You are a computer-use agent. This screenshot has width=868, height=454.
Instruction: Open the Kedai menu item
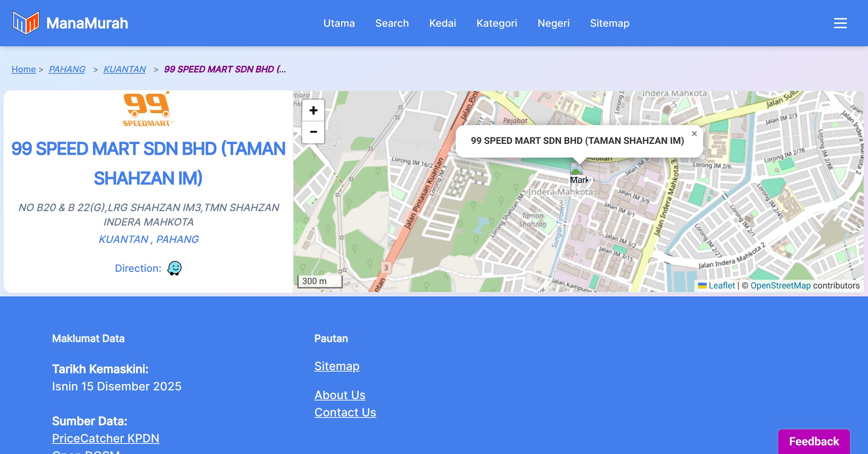(442, 23)
